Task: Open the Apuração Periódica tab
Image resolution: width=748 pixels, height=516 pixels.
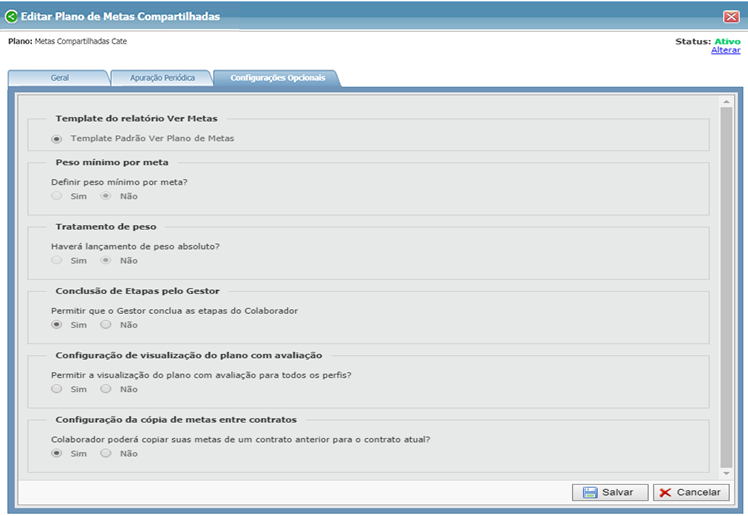Action: click(155, 77)
